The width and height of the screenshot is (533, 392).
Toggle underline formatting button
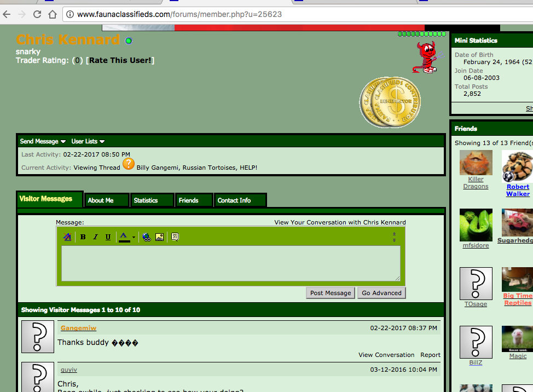[x=108, y=237]
